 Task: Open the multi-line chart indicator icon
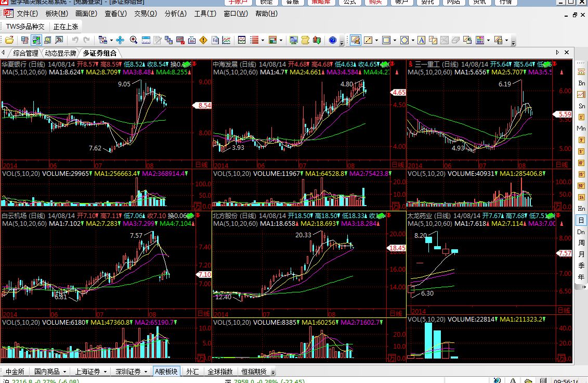point(226,40)
